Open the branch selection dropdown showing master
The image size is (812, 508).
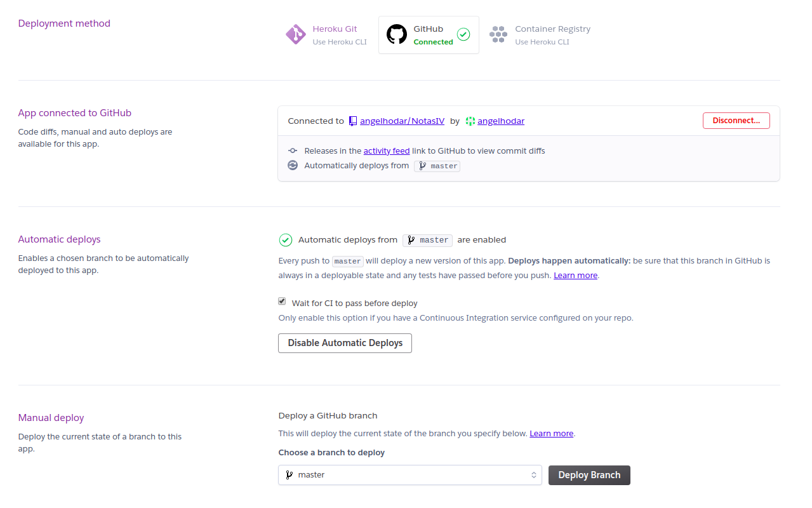[x=409, y=475]
